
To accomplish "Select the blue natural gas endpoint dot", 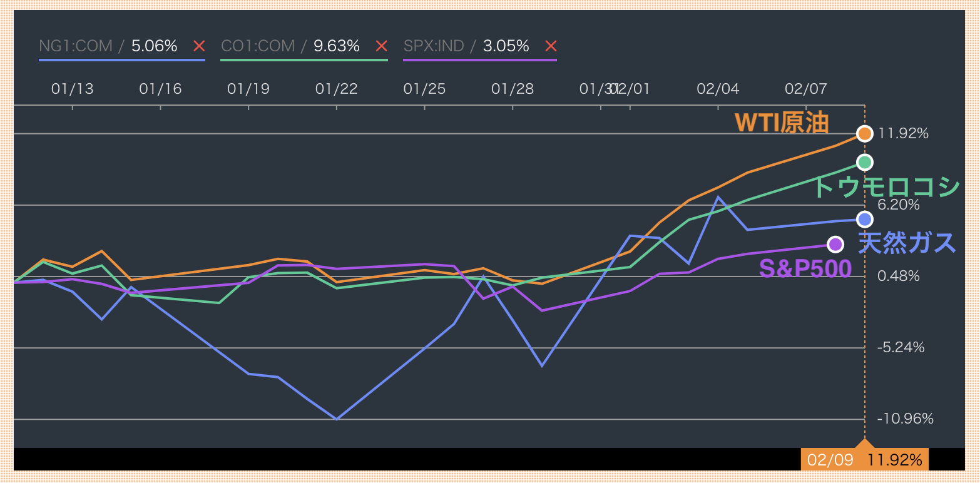I will pos(864,219).
